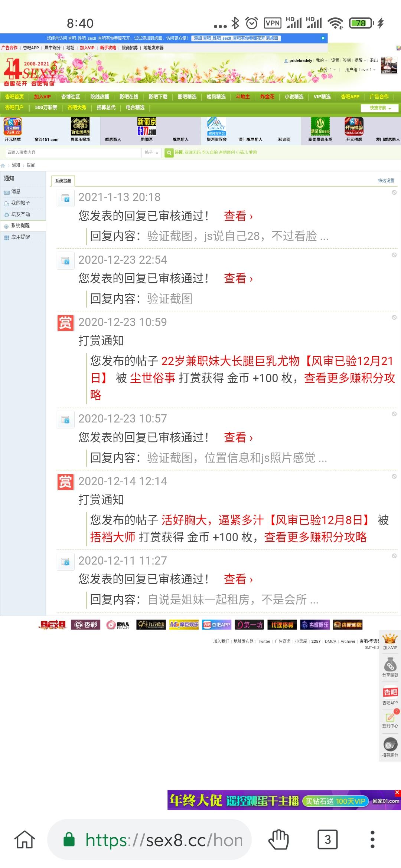Switch to the 系统提醒 tab
The height and width of the screenshot is (868, 401).
pos(63,181)
